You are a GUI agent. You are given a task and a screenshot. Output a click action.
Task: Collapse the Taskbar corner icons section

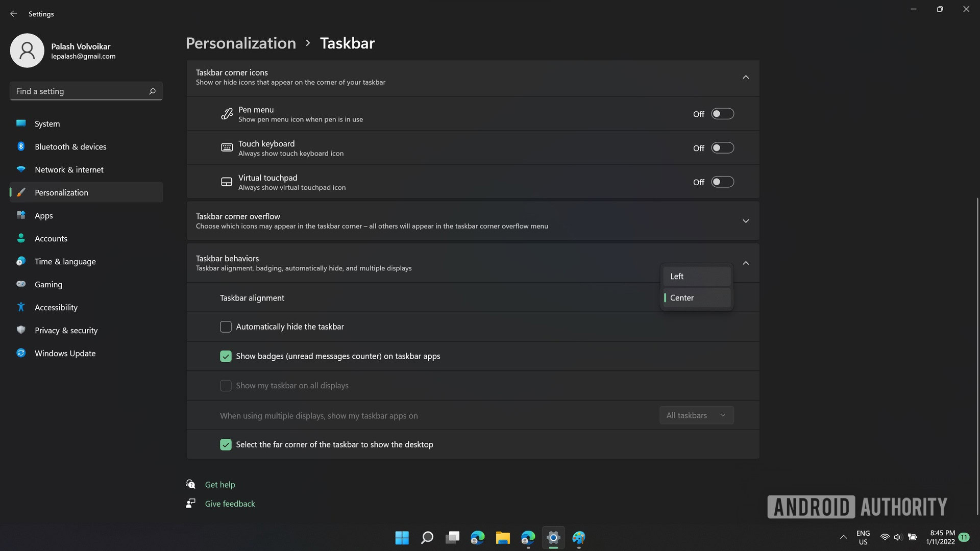pyautogui.click(x=745, y=77)
